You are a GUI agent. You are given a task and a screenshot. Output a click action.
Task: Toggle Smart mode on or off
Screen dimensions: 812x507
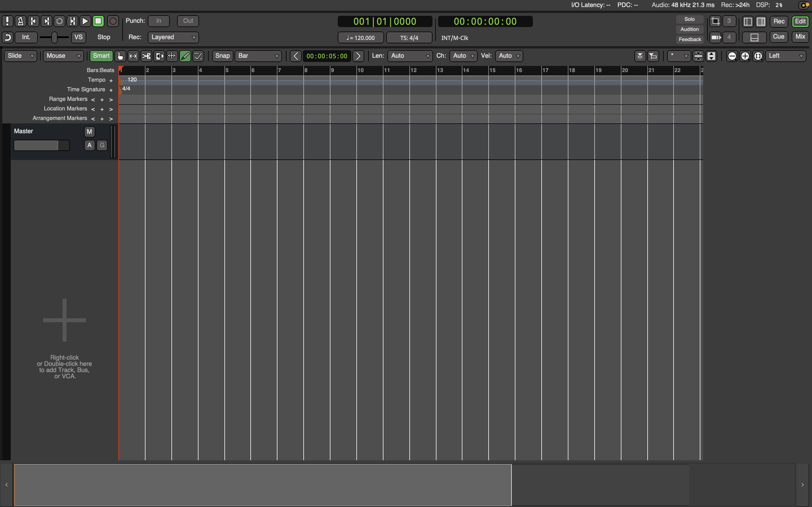(101, 56)
